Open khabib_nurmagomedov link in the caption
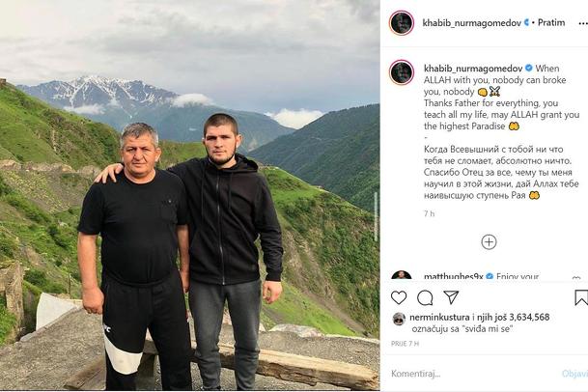Image resolution: width=588 pixels, height=392 pixels. pos(473,69)
